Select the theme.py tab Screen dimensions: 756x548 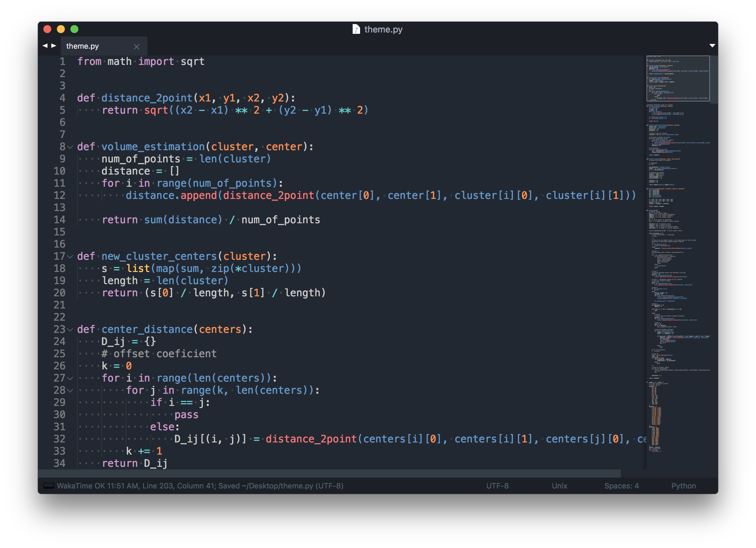tap(82, 46)
